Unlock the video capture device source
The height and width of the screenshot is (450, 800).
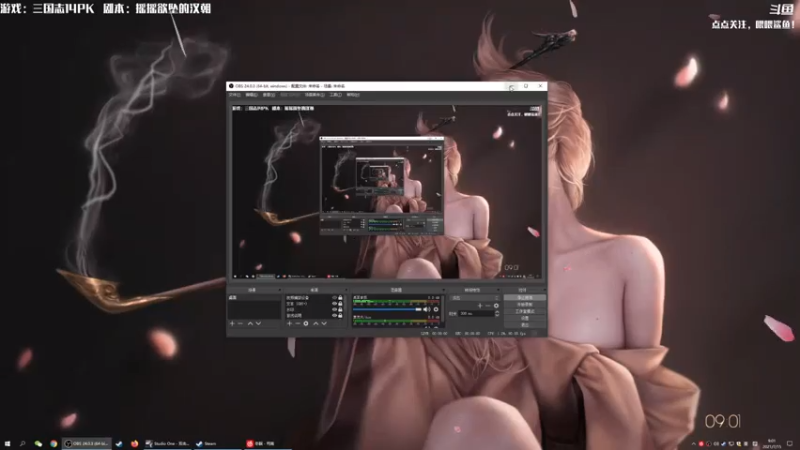pos(340,297)
